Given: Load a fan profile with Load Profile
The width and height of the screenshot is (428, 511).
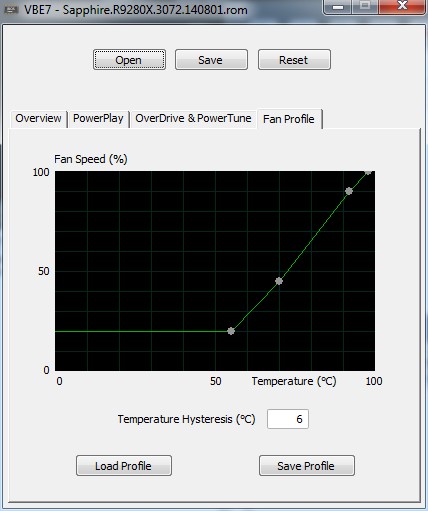Looking at the screenshot, I should tap(124, 466).
